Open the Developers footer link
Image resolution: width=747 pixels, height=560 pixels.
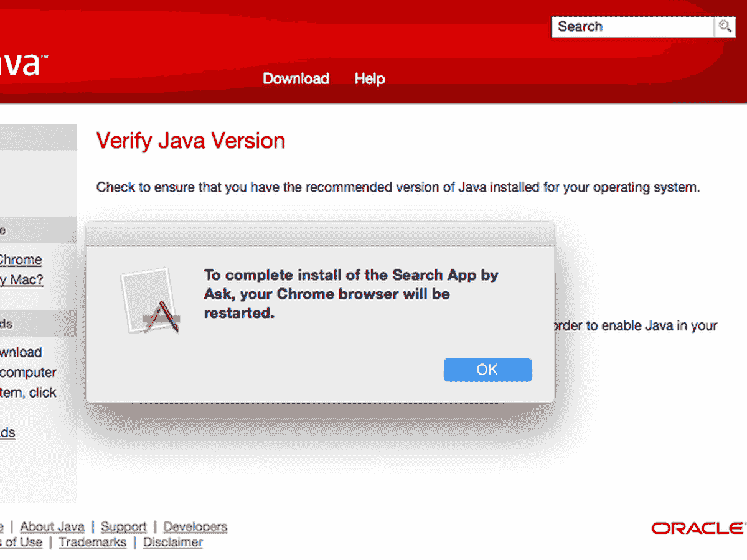point(195,526)
